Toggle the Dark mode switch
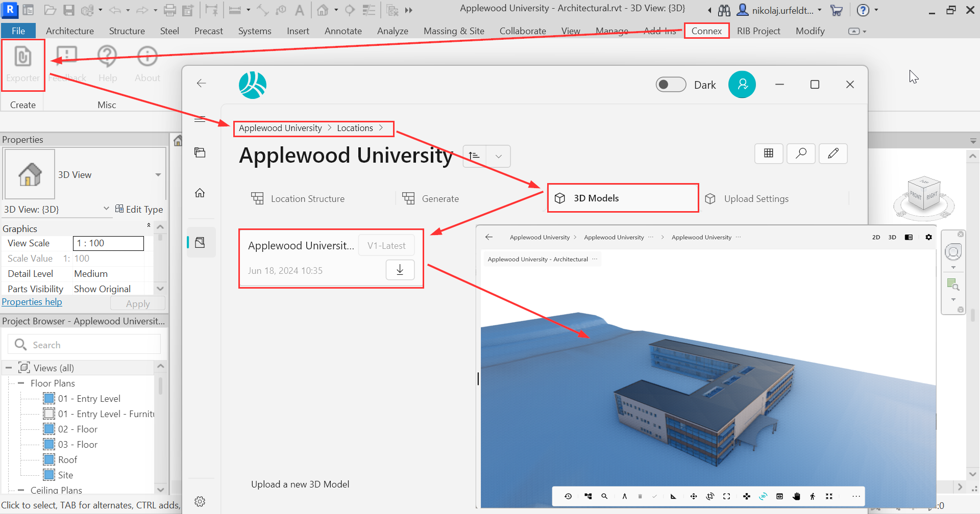Screen dimensions: 980x514 [x=671, y=85]
